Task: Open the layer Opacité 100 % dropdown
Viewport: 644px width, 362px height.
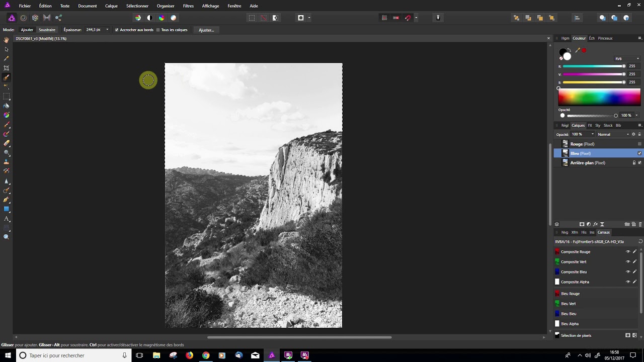Action: 592,134
